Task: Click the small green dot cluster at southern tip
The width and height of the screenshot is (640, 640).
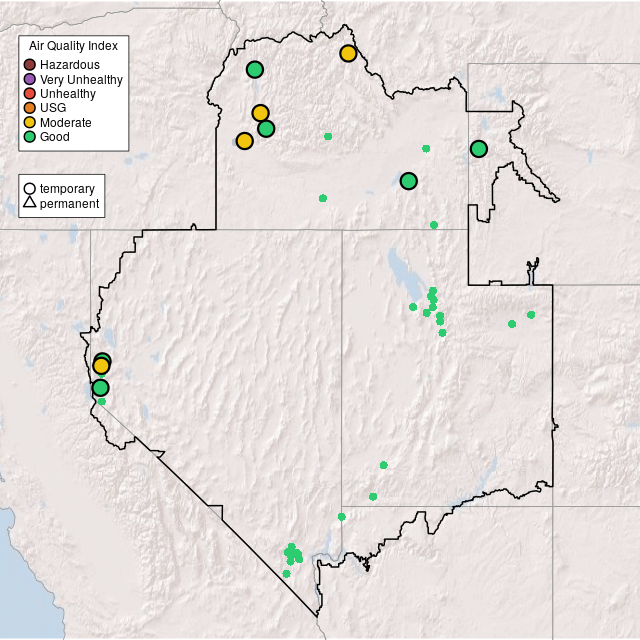Action: pos(293,553)
